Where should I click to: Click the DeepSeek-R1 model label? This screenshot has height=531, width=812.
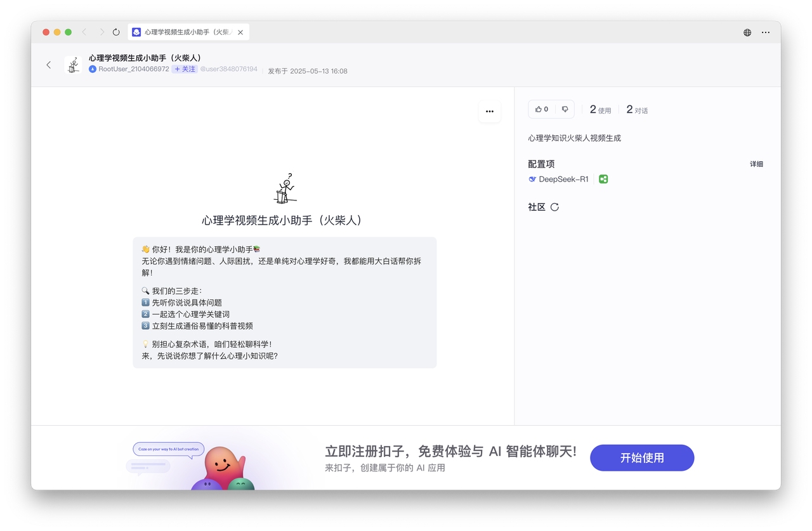[x=563, y=179]
